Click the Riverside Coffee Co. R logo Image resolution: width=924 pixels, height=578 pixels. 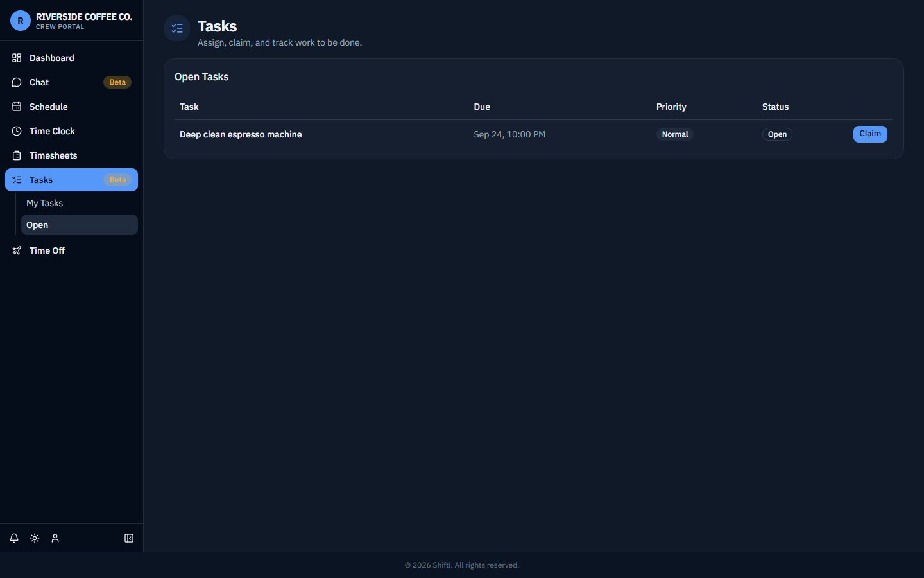coord(21,21)
